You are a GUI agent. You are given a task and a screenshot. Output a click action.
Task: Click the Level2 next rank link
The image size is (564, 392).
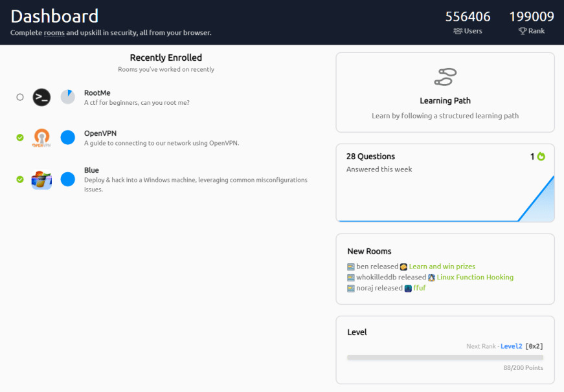[x=511, y=347]
